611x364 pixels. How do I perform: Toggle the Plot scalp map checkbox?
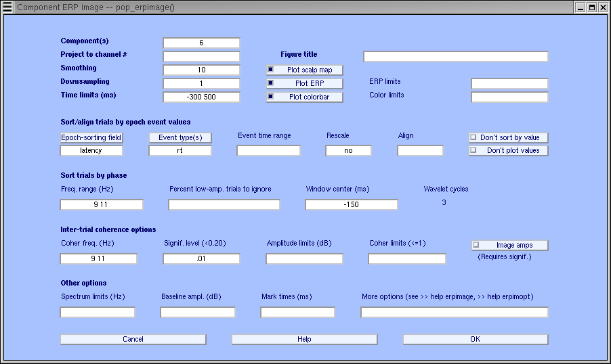tap(271, 70)
